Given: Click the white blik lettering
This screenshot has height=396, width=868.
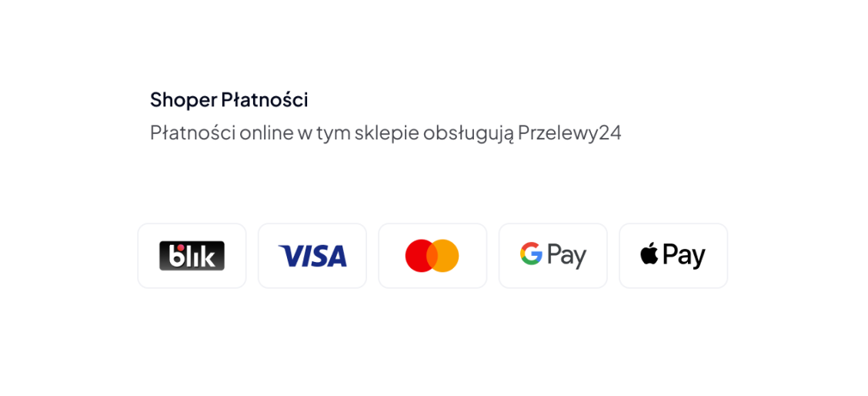Looking at the screenshot, I should [x=192, y=257].
